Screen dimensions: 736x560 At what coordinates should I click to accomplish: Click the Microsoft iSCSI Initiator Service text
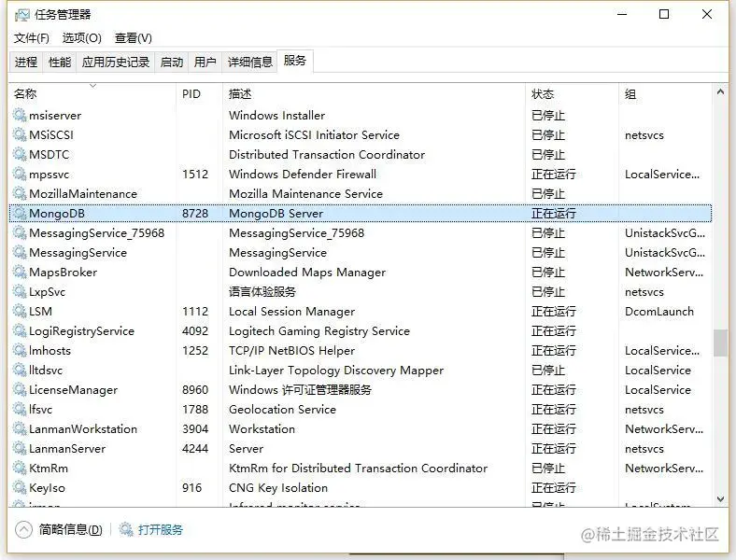coord(314,134)
